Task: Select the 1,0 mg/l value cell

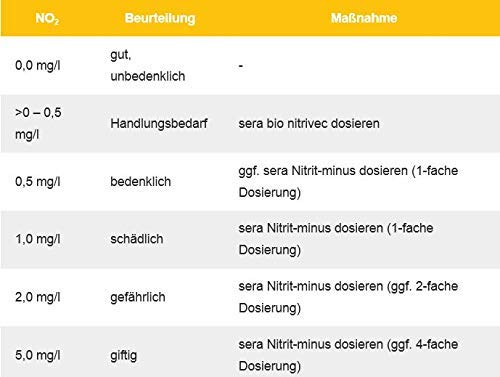Action: 38,239
